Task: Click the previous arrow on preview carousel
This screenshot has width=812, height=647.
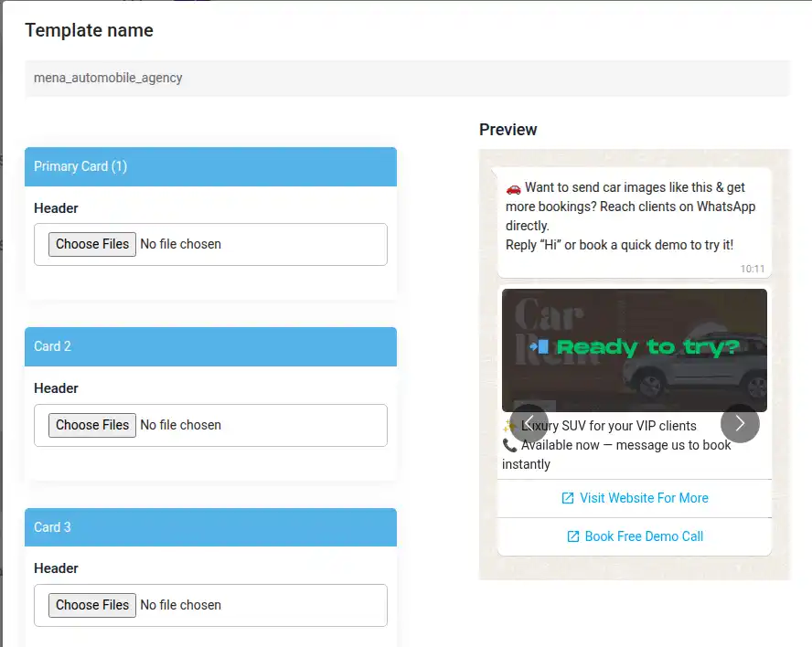Action: [x=529, y=423]
